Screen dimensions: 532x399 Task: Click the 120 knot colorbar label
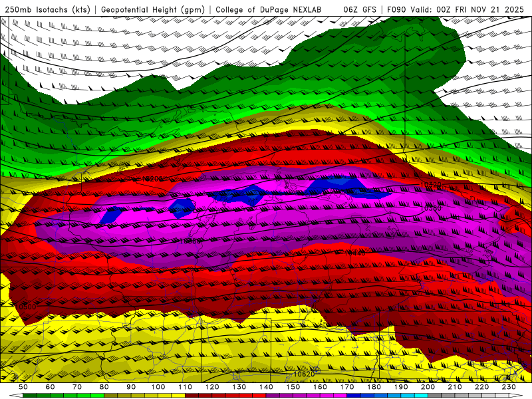(212, 387)
